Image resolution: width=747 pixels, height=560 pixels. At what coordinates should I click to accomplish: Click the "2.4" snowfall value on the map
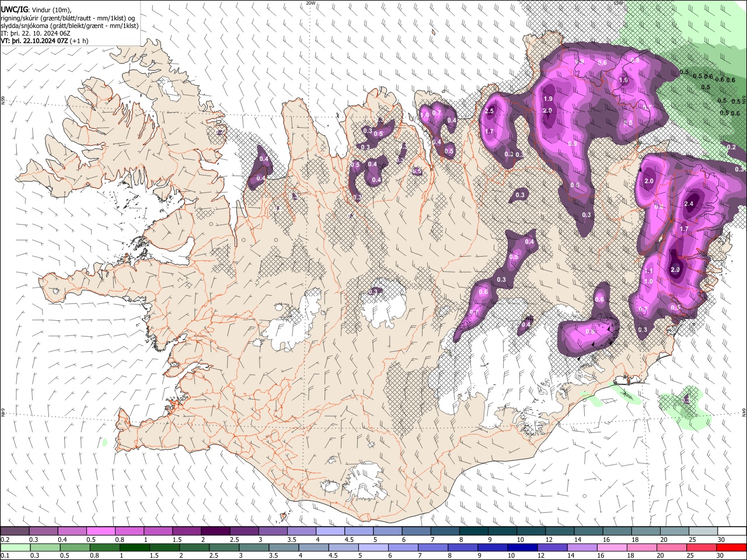click(x=689, y=204)
